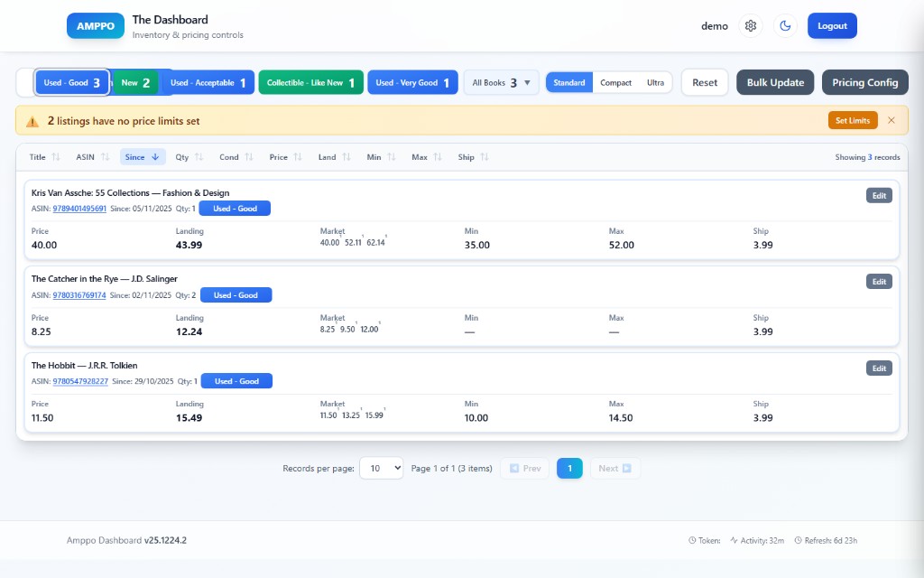Click the Price column header label
The image size is (924, 578).
278,157
